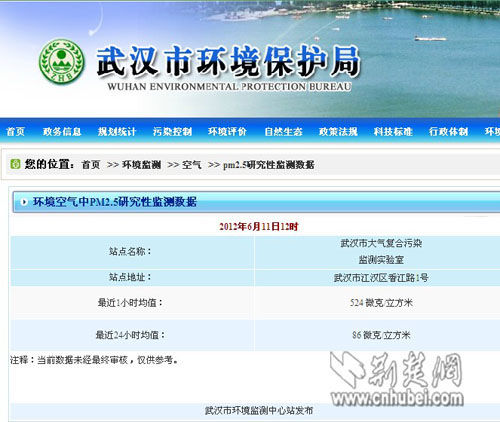Open the 环境评价 navigation item
500x422 pixels.
227,131
